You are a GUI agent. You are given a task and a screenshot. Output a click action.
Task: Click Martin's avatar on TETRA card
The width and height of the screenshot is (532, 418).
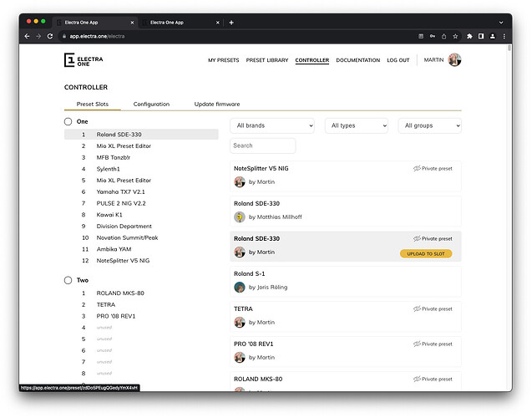click(240, 322)
